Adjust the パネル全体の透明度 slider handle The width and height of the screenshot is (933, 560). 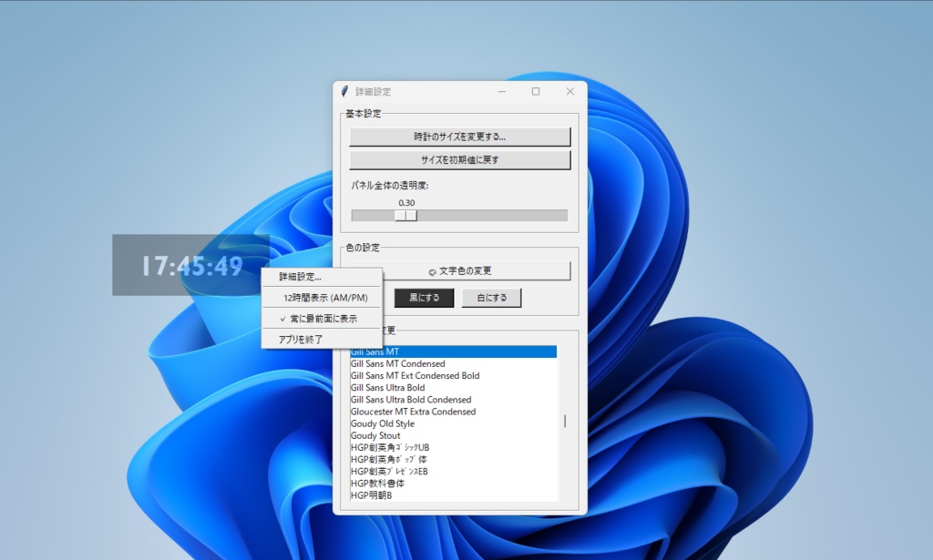tap(405, 215)
